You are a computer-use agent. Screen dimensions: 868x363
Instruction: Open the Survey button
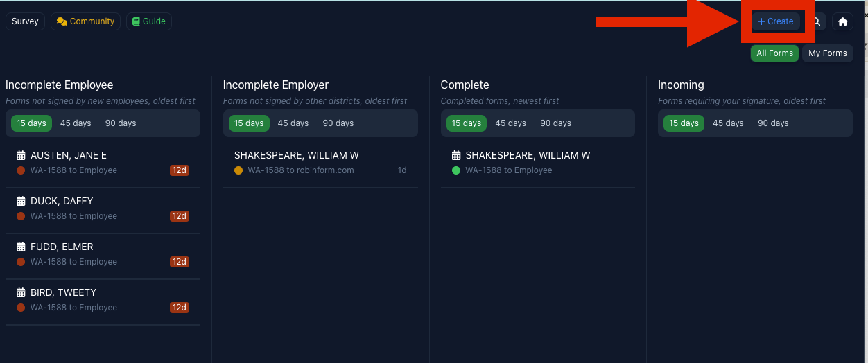[x=25, y=21]
